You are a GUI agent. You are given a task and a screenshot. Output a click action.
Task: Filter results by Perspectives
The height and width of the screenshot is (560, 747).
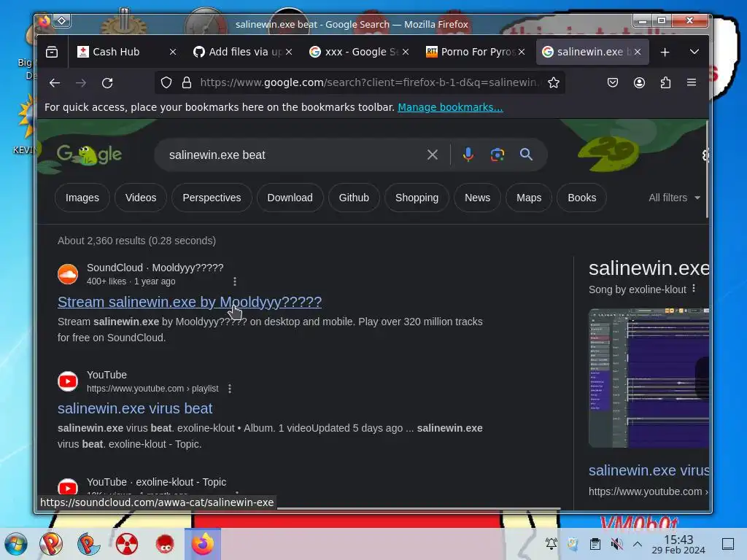point(212,198)
